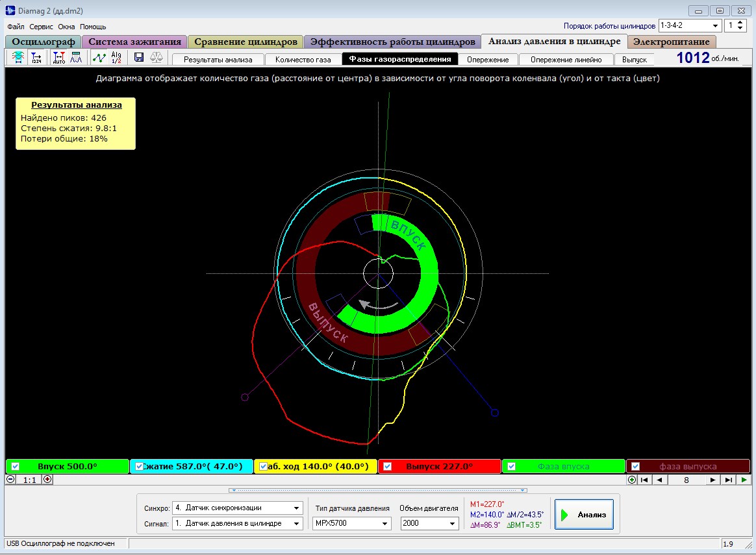Switch to Эффективность работы цилиндров tab
756x555 pixels.
point(392,42)
